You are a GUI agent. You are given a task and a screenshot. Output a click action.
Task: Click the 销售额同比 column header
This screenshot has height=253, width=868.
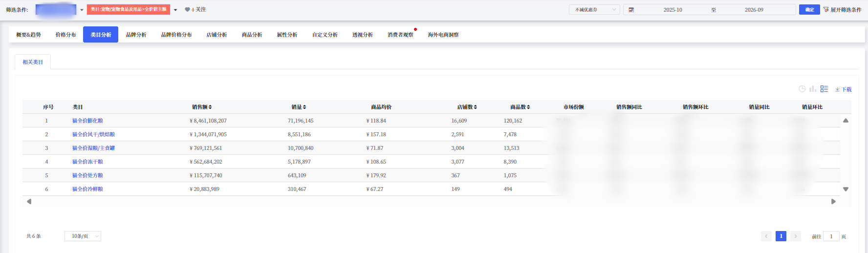pos(629,107)
